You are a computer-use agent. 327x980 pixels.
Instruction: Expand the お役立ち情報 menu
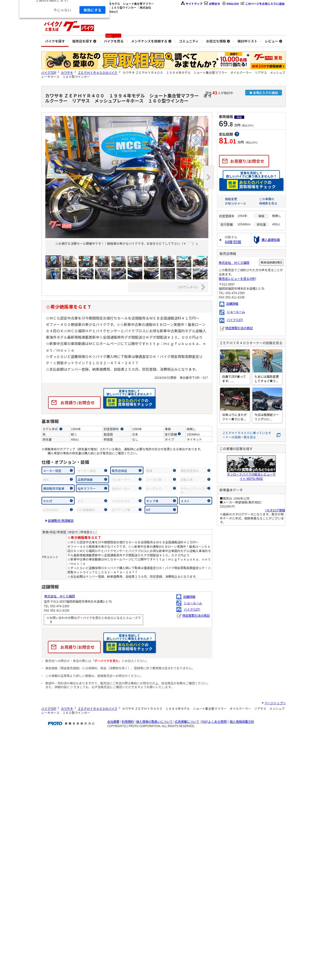point(218,41)
